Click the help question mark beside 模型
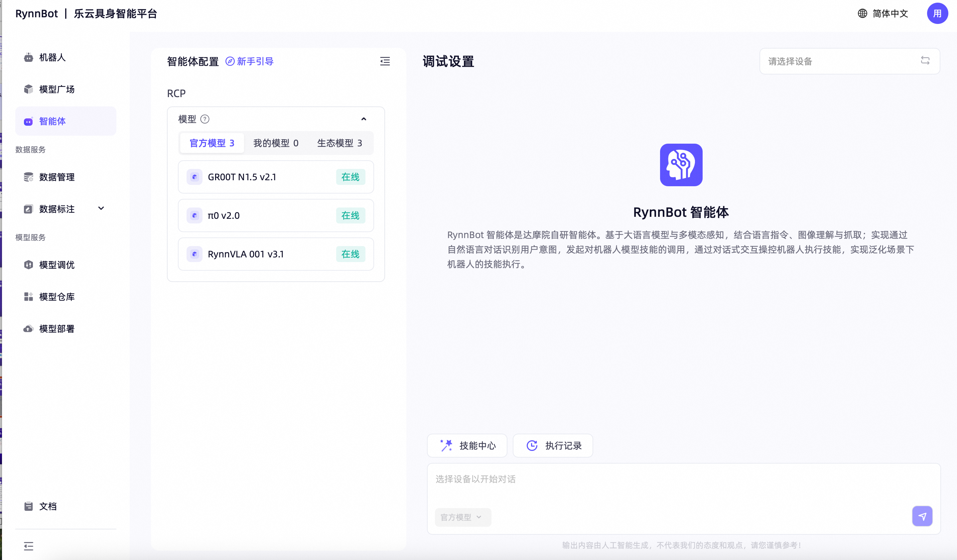Screen dimensions: 957x560 pyautogui.click(x=205, y=119)
